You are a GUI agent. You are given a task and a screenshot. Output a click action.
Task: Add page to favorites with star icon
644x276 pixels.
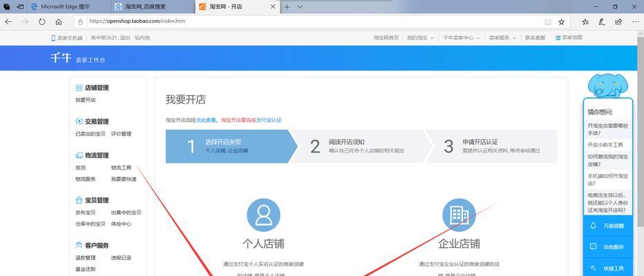[x=561, y=22]
